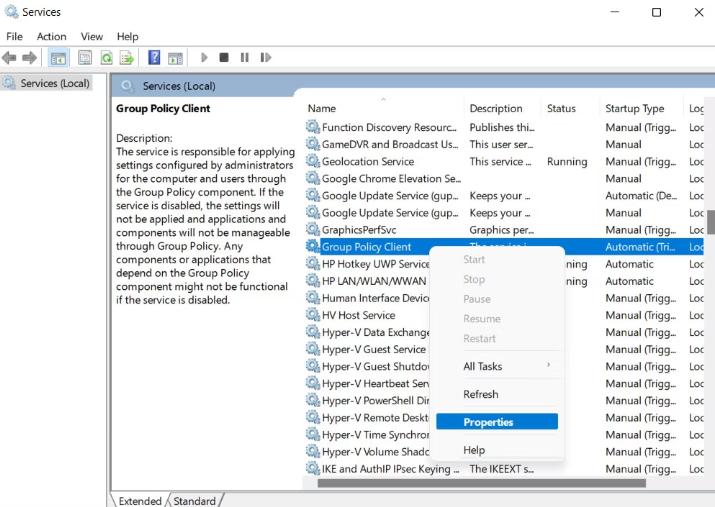Click gear icon beside HP Hotkey UWP Service
The image size is (715, 507).
coord(312,264)
